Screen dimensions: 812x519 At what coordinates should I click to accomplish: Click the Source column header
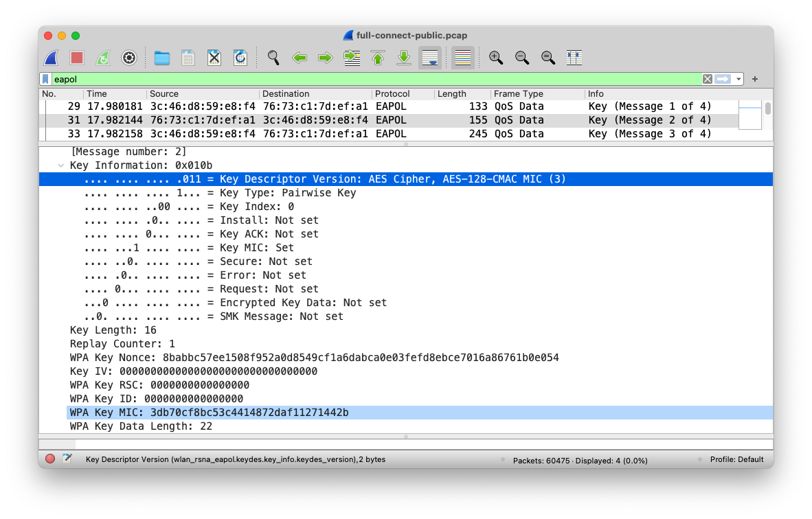click(x=164, y=94)
